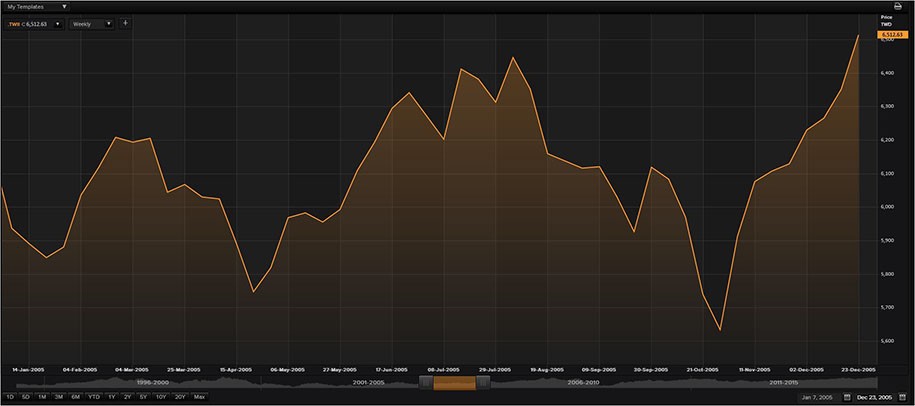The height and width of the screenshot is (406, 915).
Task: Click the 6,200 price axis label
Action: pos(888,140)
